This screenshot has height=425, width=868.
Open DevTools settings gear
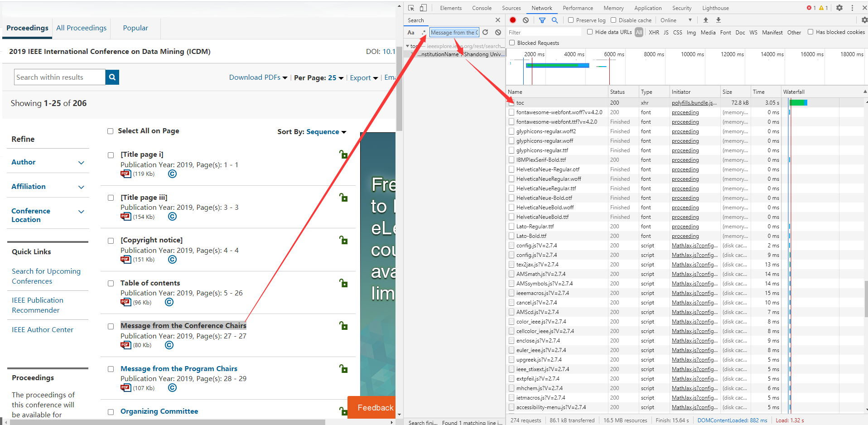pos(839,8)
